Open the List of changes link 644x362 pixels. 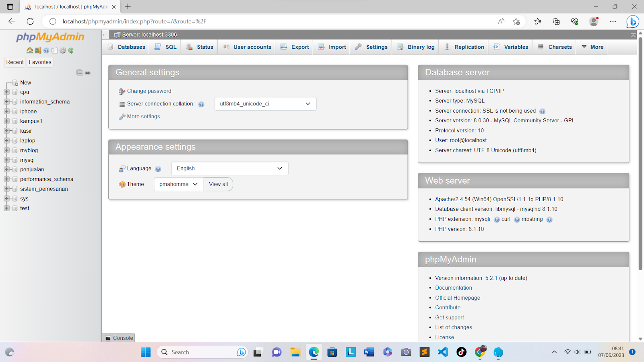[x=454, y=327]
